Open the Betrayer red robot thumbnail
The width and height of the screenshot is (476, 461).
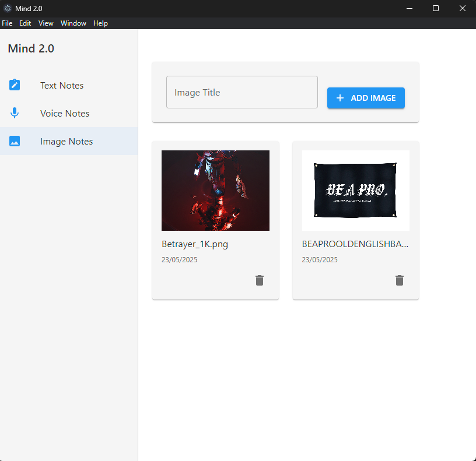215,191
